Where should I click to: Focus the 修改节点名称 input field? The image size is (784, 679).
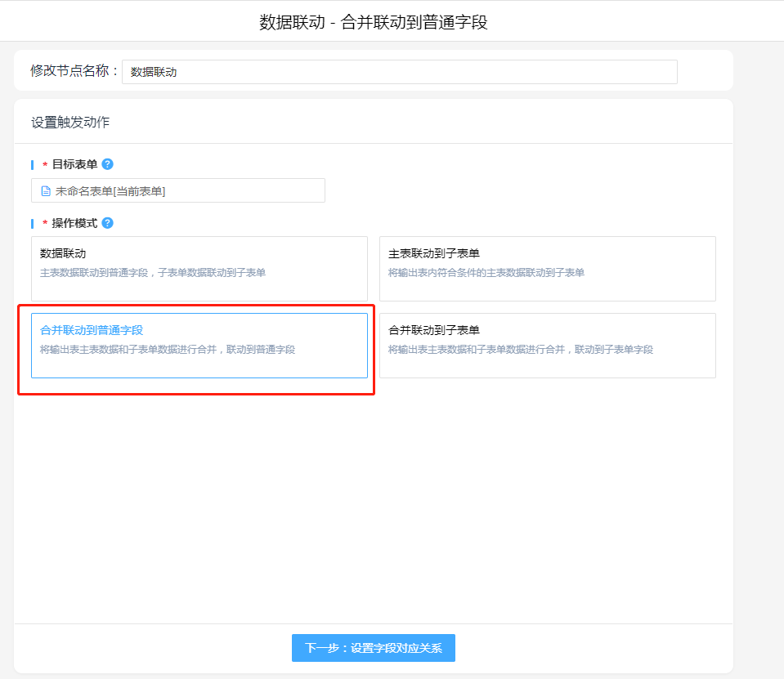399,72
